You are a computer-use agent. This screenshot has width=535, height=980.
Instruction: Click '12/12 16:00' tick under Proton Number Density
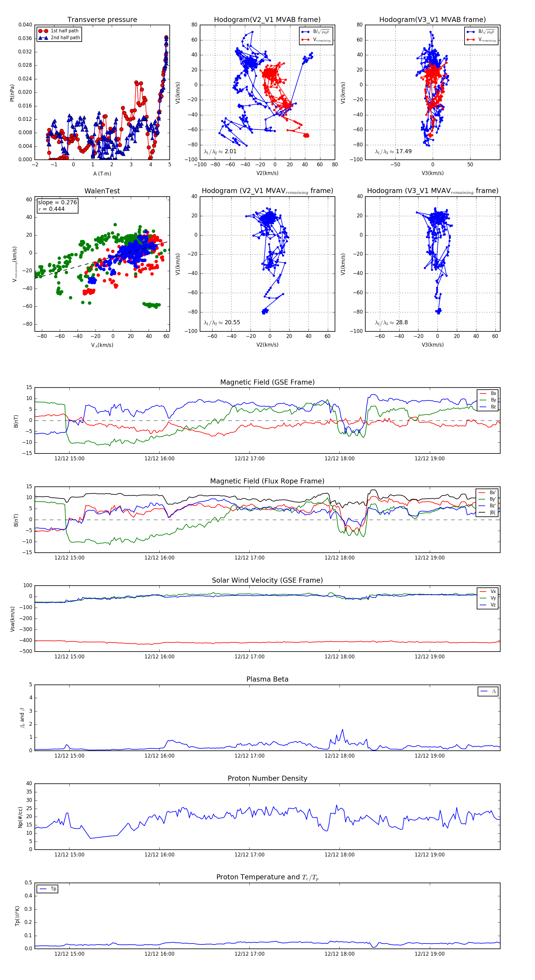[159, 855]
